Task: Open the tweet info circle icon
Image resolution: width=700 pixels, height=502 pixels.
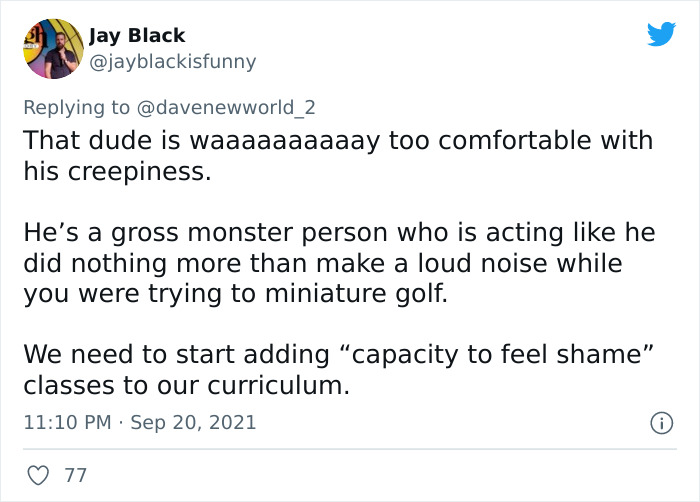Action: point(660,423)
